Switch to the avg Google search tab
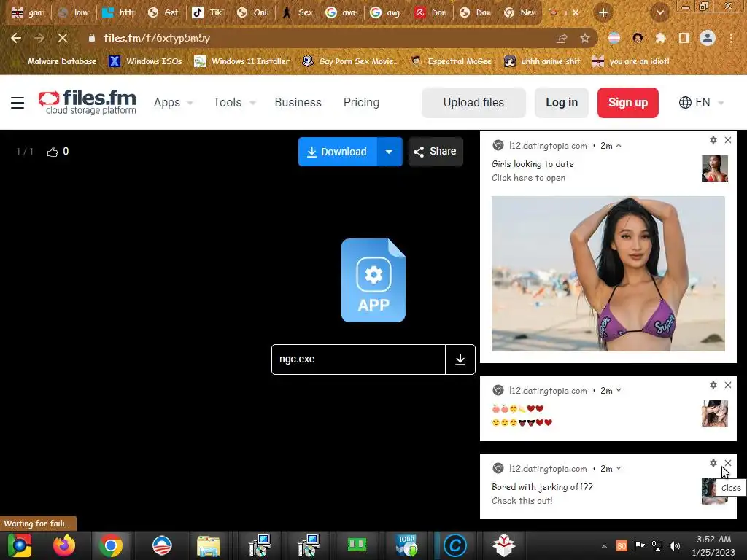 coord(385,13)
